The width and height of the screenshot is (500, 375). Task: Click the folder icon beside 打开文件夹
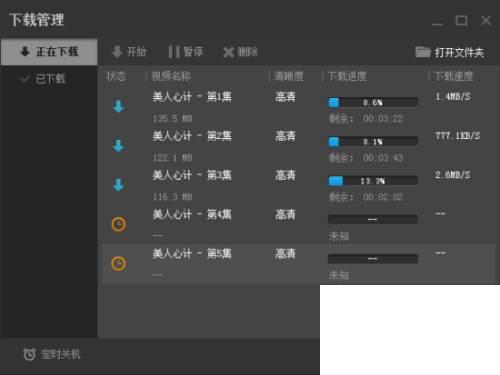pyautogui.click(x=423, y=52)
